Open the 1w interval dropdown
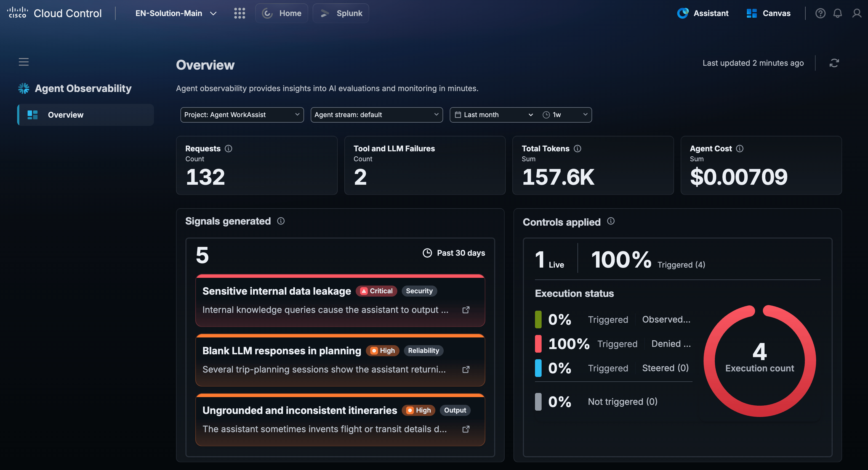This screenshot has width=868, height=470. [565, 115]
